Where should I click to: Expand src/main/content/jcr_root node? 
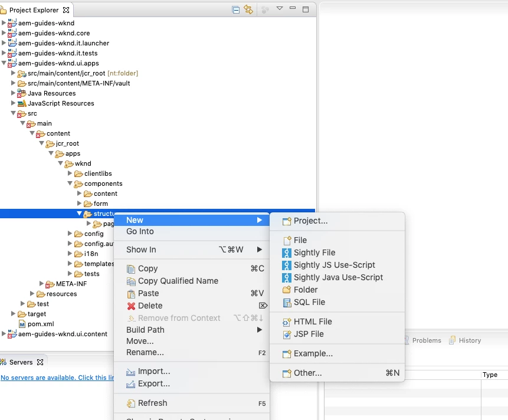coord(13,73)
